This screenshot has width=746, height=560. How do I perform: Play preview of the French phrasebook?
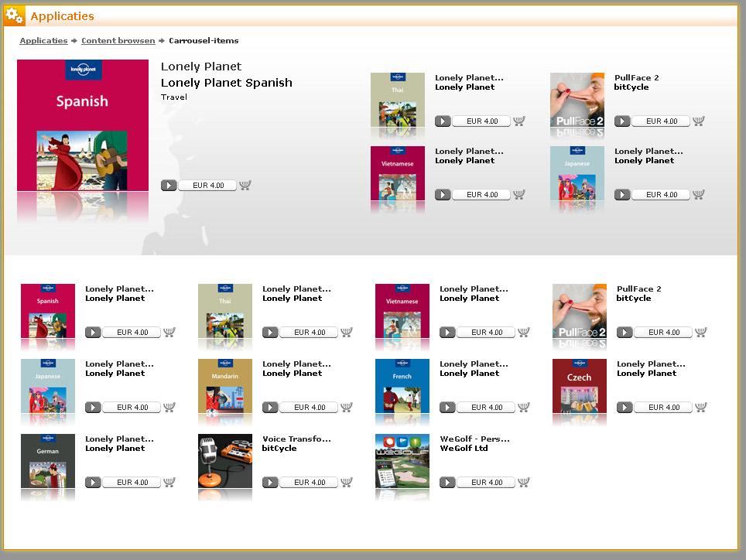click(x=447, y=407)
